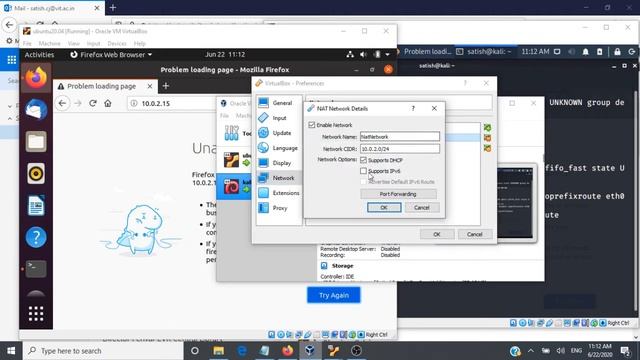Add new NAT network green icon
This screenshot has height=360, width=640.
tap(487, 128)
